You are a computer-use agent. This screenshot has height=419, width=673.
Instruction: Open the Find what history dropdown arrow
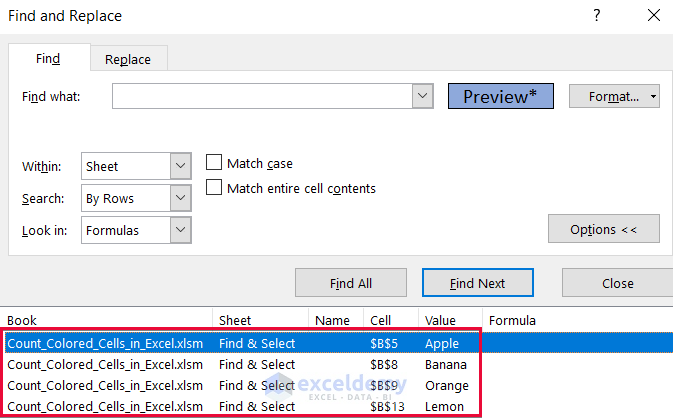click(x=422, y=96)
